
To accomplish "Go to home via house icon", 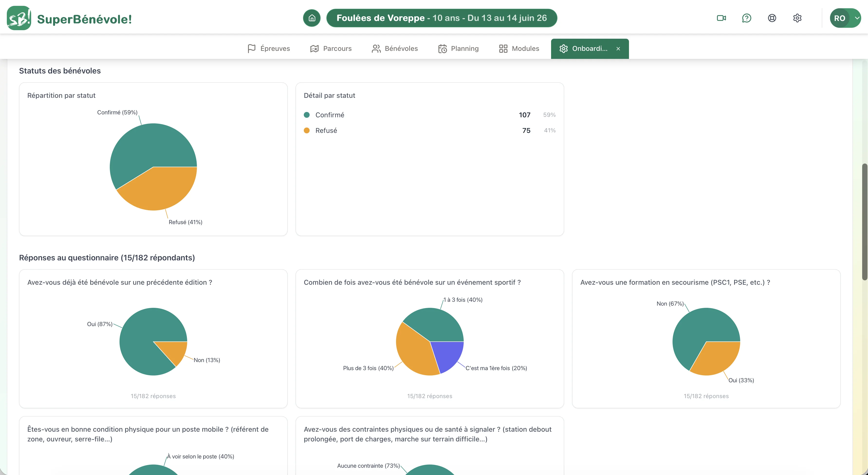I will pos(312,18).
